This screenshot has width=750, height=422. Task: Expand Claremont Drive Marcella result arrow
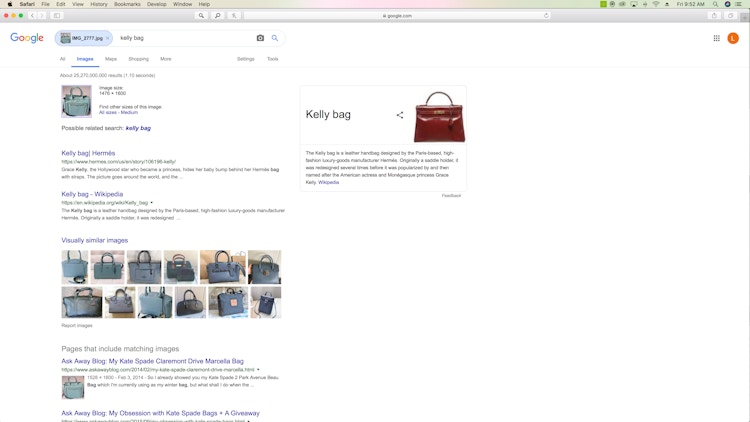(x=258, y=369)
